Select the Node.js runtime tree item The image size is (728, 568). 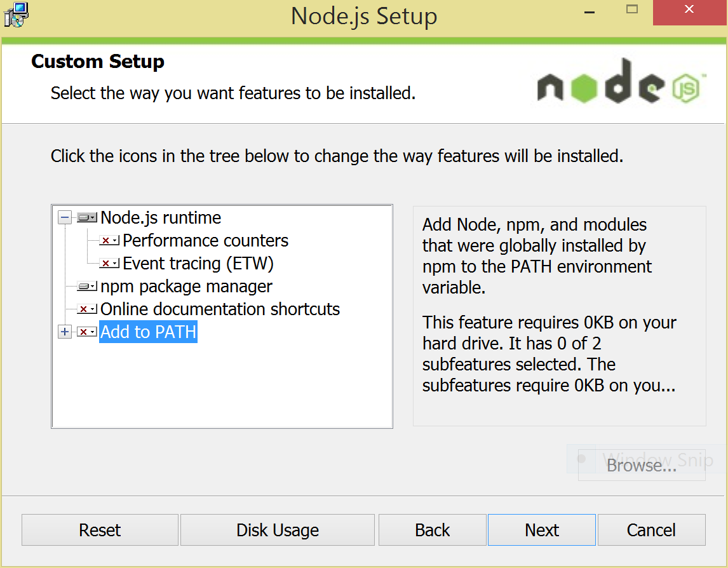pos(161,218)
